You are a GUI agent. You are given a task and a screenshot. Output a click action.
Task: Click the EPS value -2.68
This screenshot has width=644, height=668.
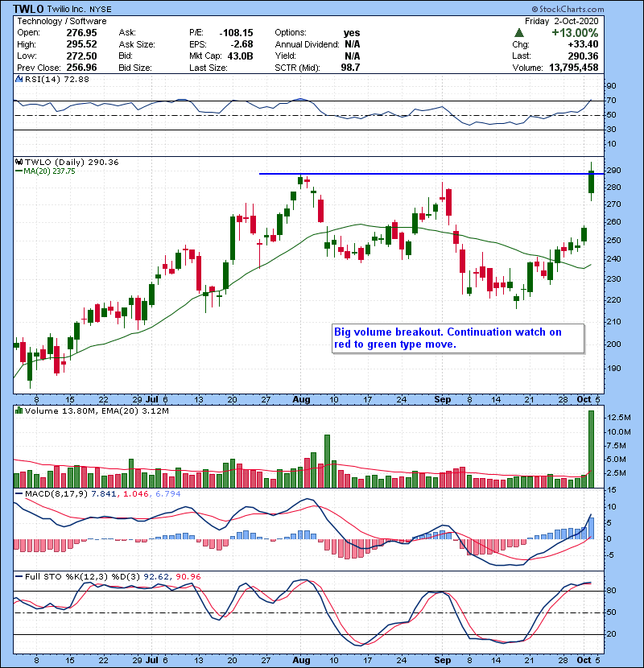click(x=242, y=44)
